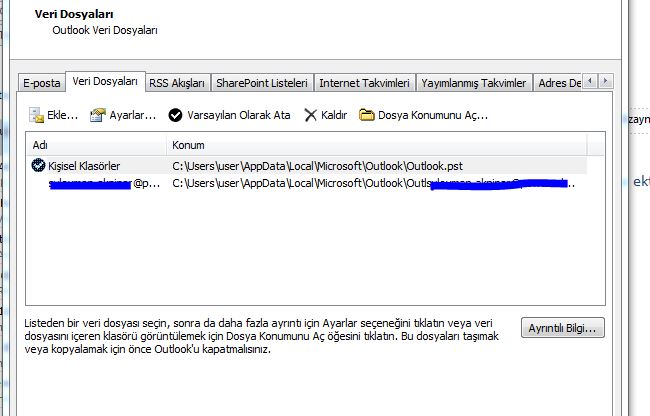Click the Ekle... toolbar label
This screenshot has width=650, height=416.
[63, 115]
